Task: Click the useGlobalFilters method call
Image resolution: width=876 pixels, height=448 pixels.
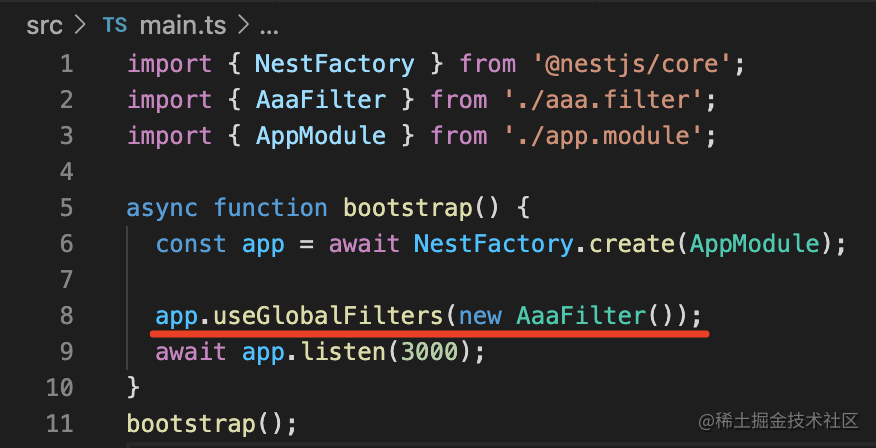Action: pos(329,316)
